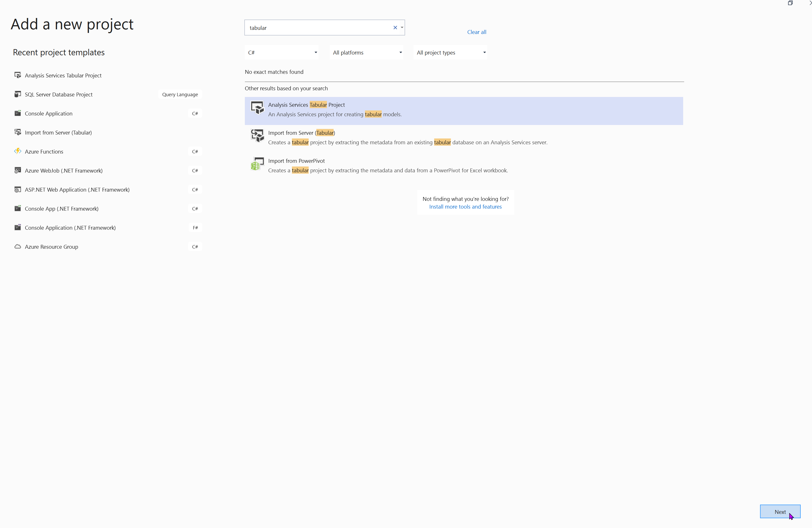Select Analysis Services Tabular Project search result
This screenshot has width=812, height=528.
(x=464, y=111)
